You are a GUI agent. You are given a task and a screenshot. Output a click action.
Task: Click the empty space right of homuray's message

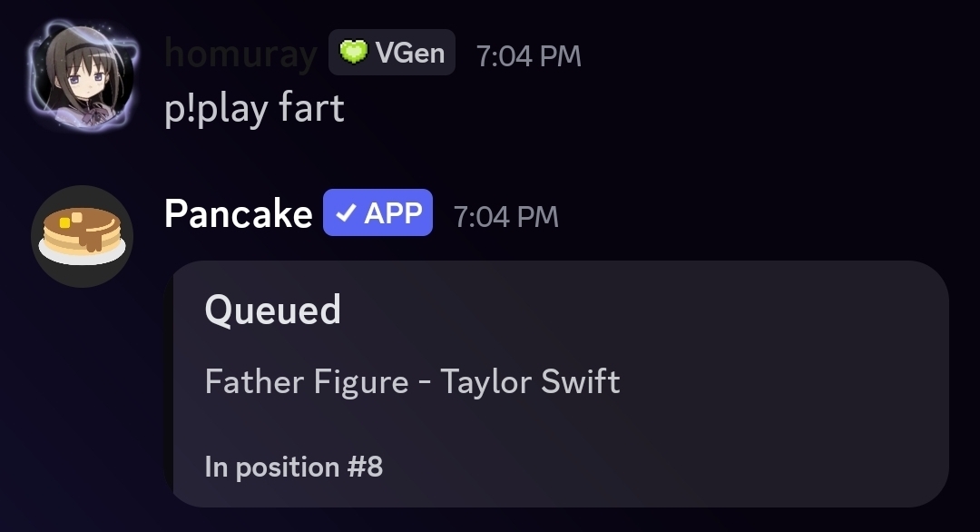pyautogui.click(x=635, y=109)
